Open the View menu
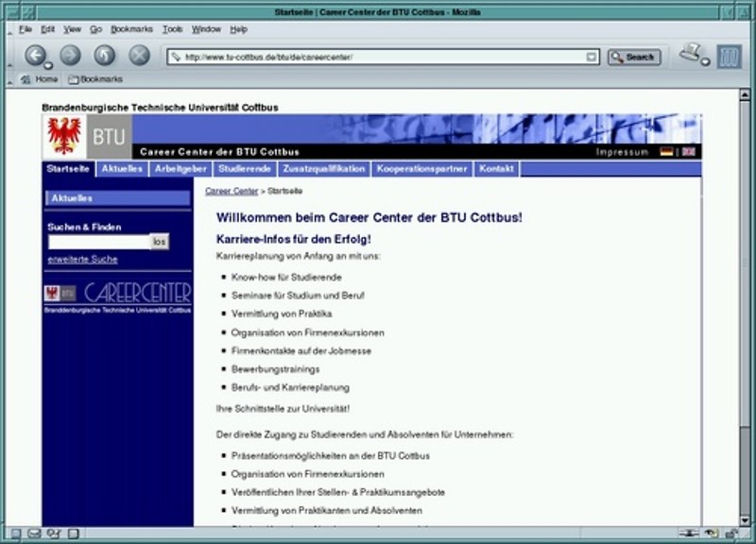 [73, 29]
